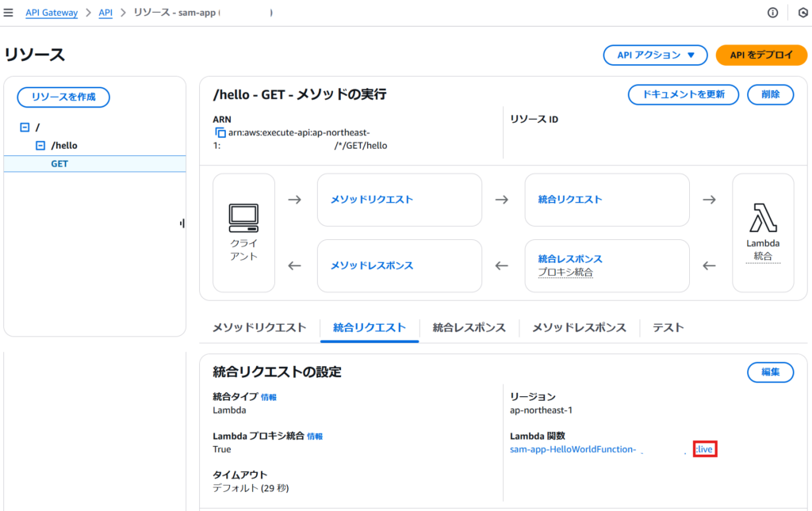Click the クライアント computer icon

pyautogui.click(x=244, y=218)
